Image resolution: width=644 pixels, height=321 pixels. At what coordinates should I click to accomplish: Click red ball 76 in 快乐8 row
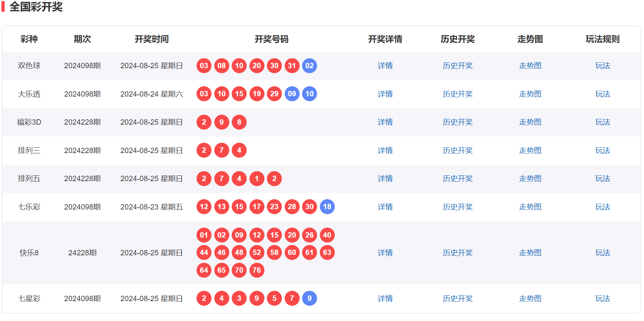(x=257, y=270)
